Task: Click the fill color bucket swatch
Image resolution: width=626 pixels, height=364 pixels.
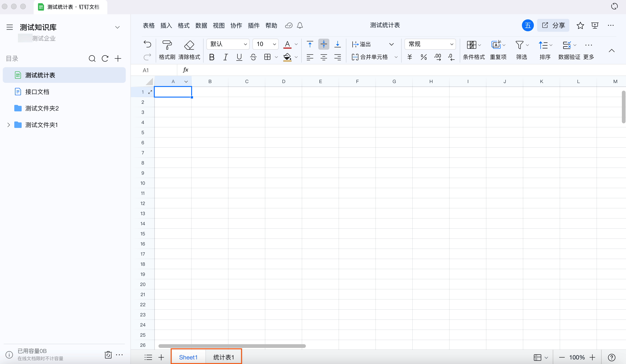Action: 287,57
